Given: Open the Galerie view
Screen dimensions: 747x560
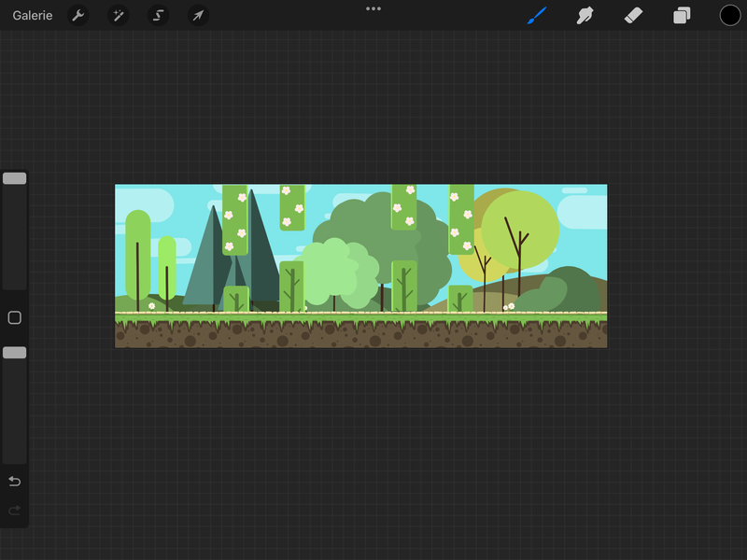Looking at the screenshot, I should pos(33,16).
